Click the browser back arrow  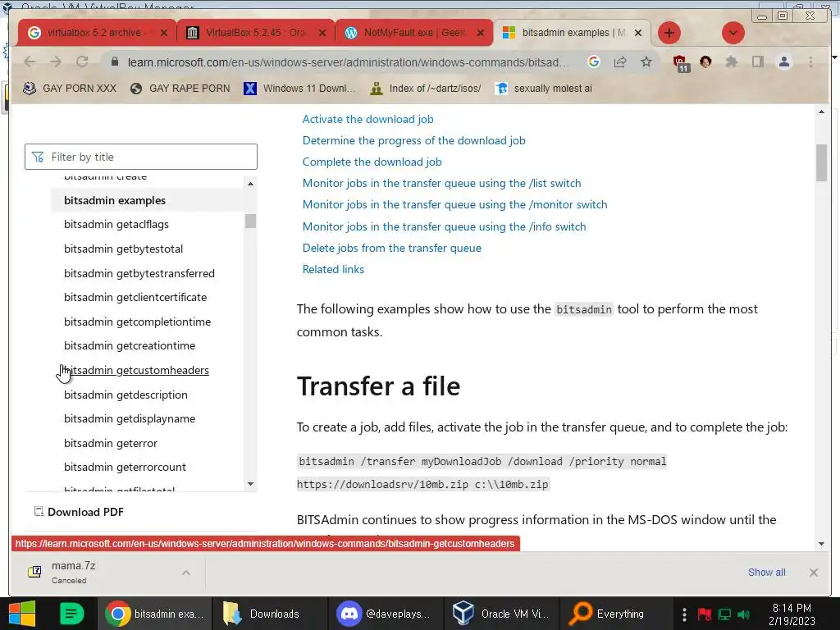tap(30, 62)
